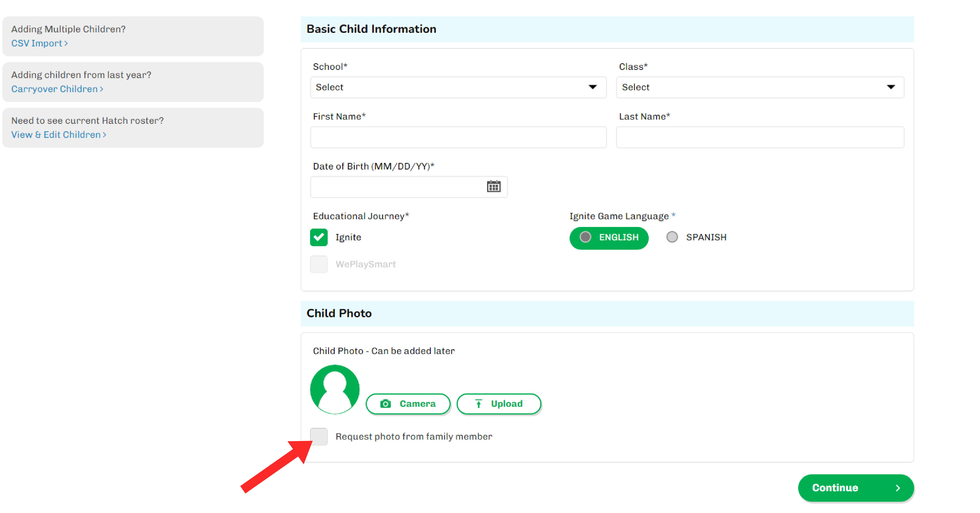Open the CSV Import link
The width and height of the screenshot is (980, 513).
[x=37, y=43]
